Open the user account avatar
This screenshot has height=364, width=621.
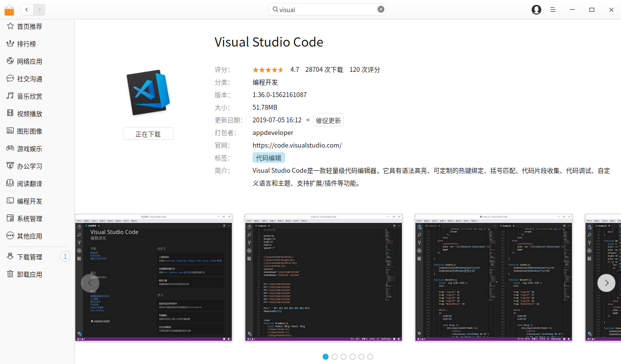tap(536, 10)
